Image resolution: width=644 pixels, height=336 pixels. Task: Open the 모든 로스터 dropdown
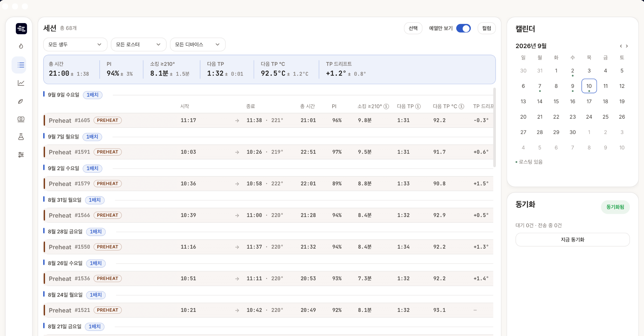click(139, 44)
